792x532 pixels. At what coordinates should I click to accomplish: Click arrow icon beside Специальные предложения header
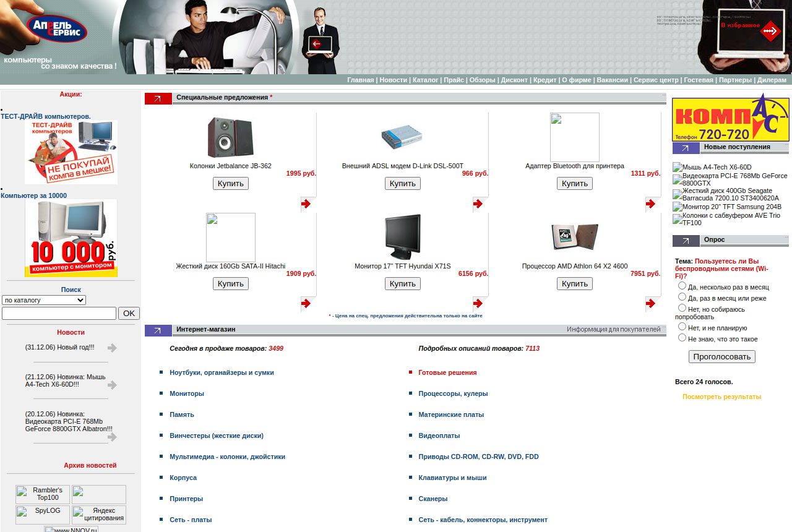click(x=158, y=98)
